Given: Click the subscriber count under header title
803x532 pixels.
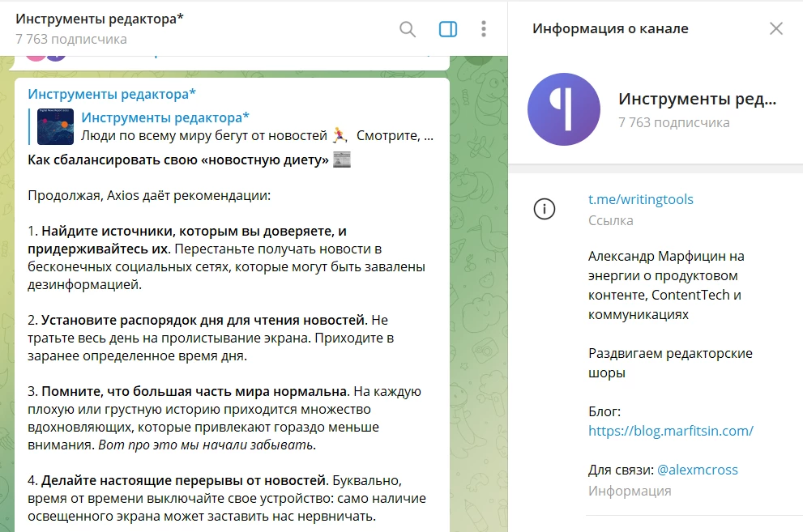Looking at the screenshot, I should (71, 40).
